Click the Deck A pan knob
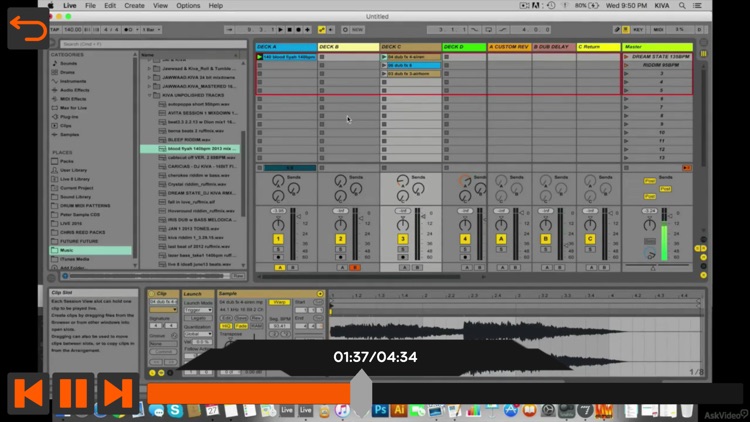This screenshot has height=422, width=750. [278, 224]
